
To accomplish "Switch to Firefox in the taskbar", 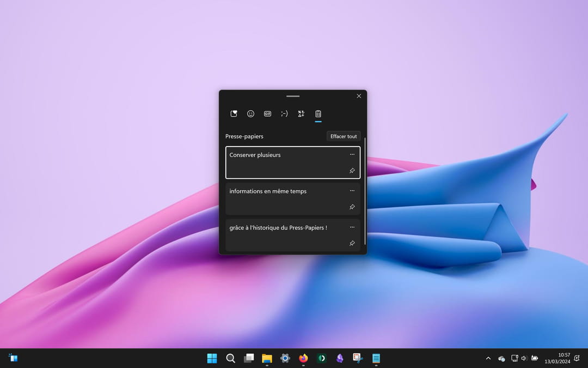I will click(303, 358).
